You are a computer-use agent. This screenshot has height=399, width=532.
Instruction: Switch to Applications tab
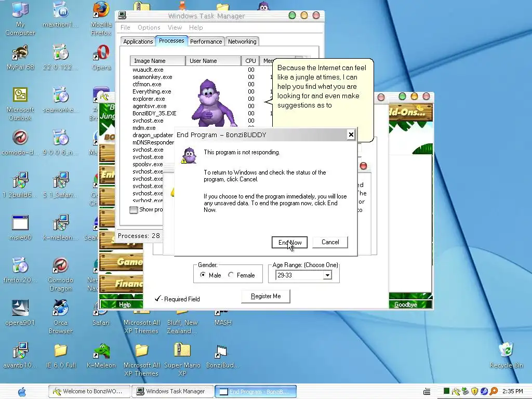tap(138, 42)
